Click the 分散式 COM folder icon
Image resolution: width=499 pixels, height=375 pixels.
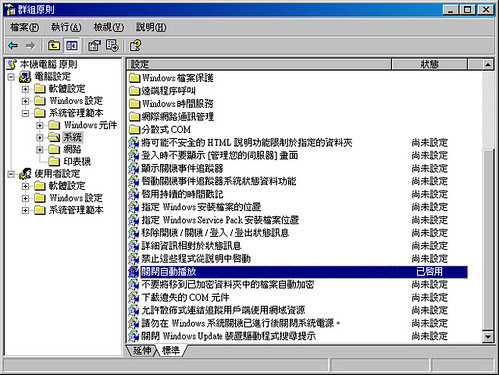click(134, 129)
